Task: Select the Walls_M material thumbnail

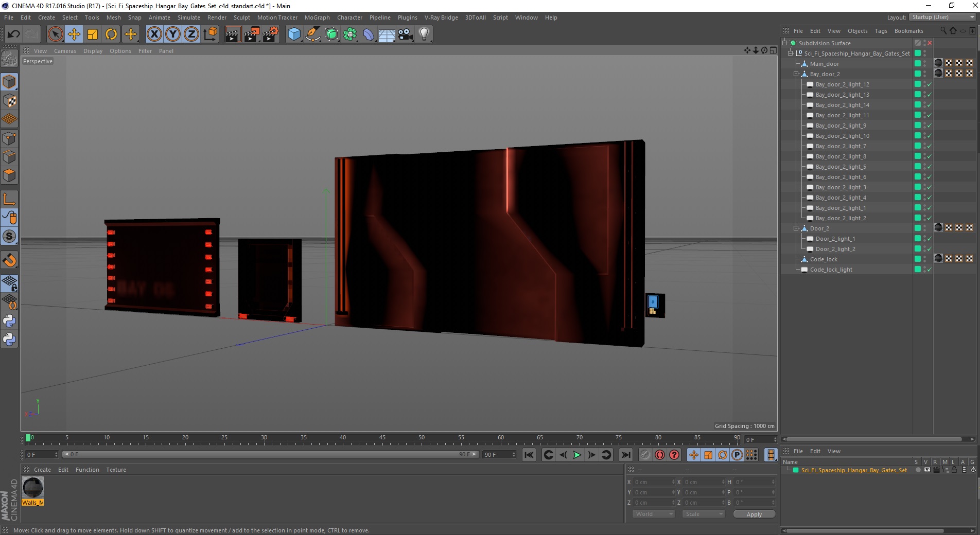Action: 33,488
